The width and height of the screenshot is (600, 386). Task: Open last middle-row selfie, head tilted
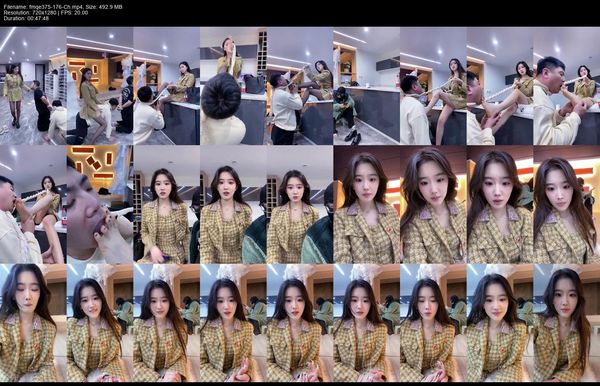[566, 204]
